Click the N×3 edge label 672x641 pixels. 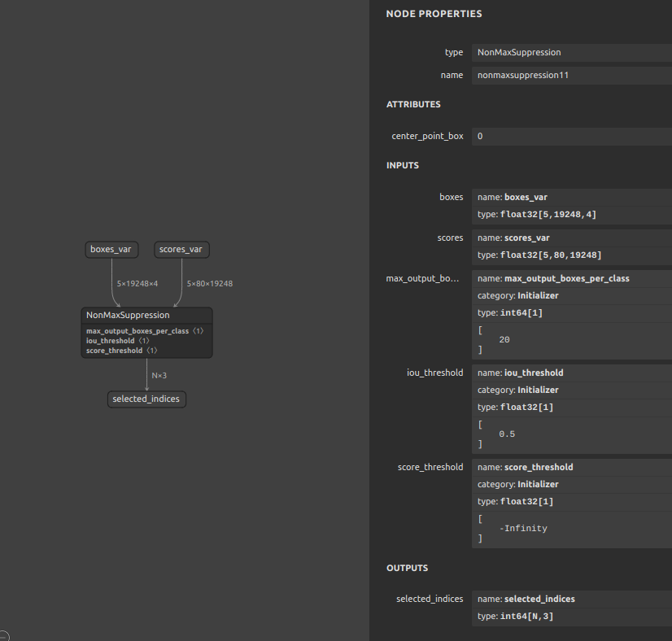(159, 375)
